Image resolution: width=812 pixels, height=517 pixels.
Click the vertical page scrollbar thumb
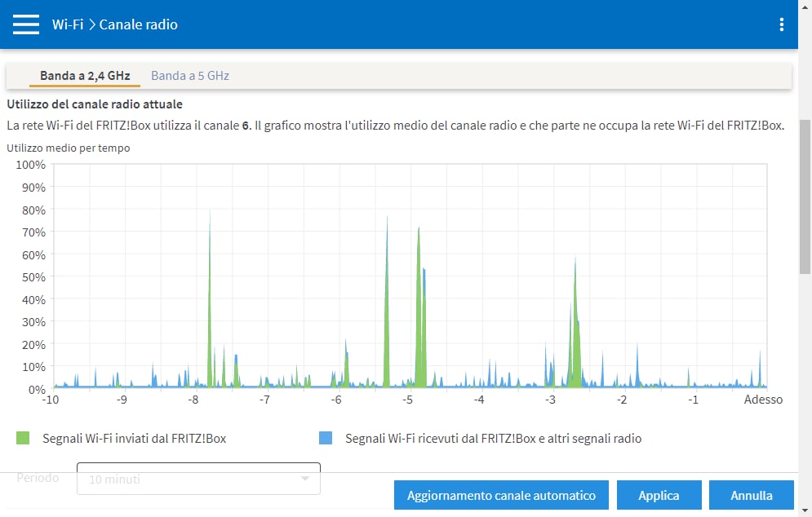click(x=805, y=196)
